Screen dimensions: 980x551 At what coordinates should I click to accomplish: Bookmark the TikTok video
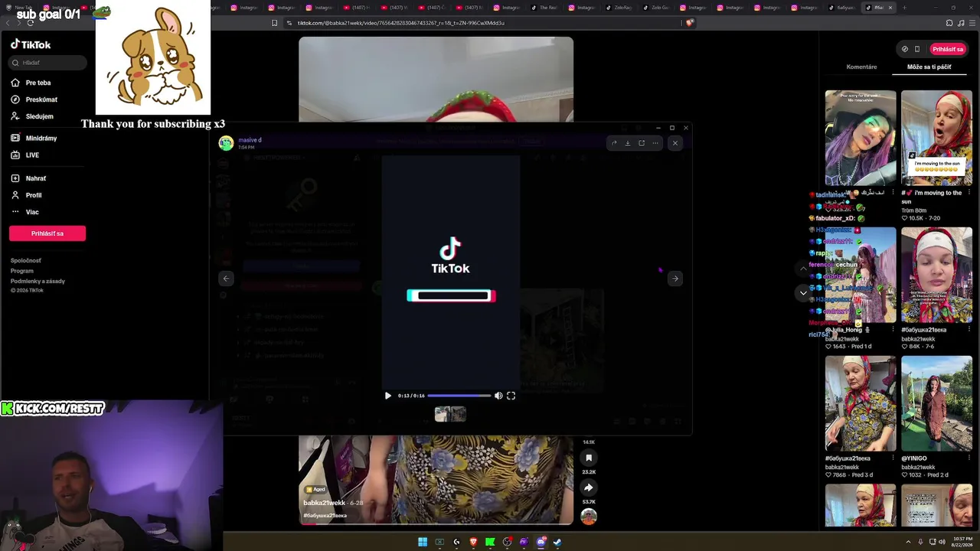[x=588, y=458]
